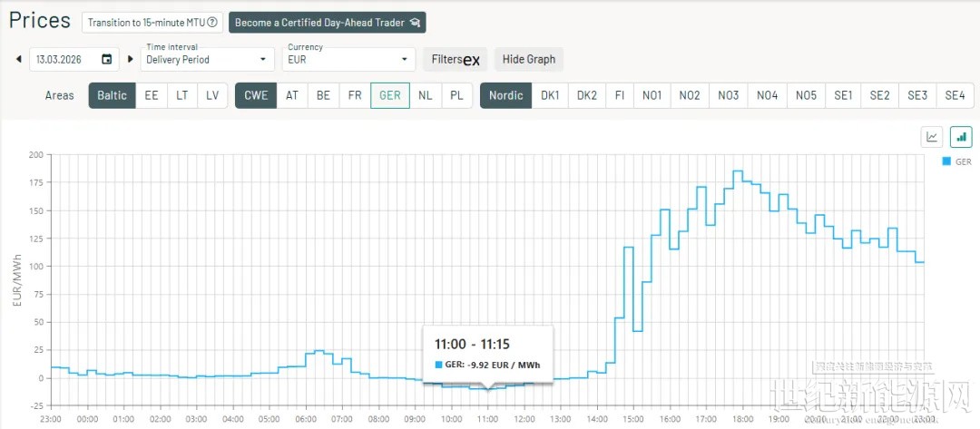The height and width of the screenshot is (429, 980).
Task: Click the help icon beside 15-minute MTU
Action: point(212,23)
